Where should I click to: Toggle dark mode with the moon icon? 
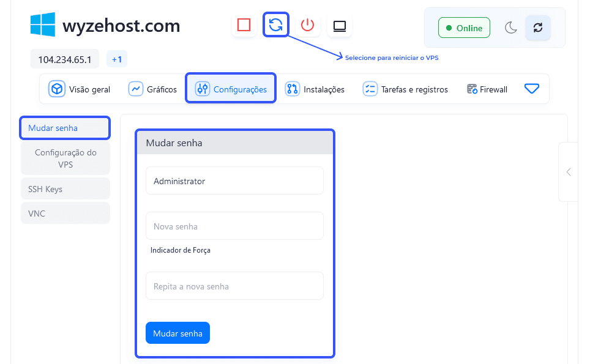click(510, 28)
